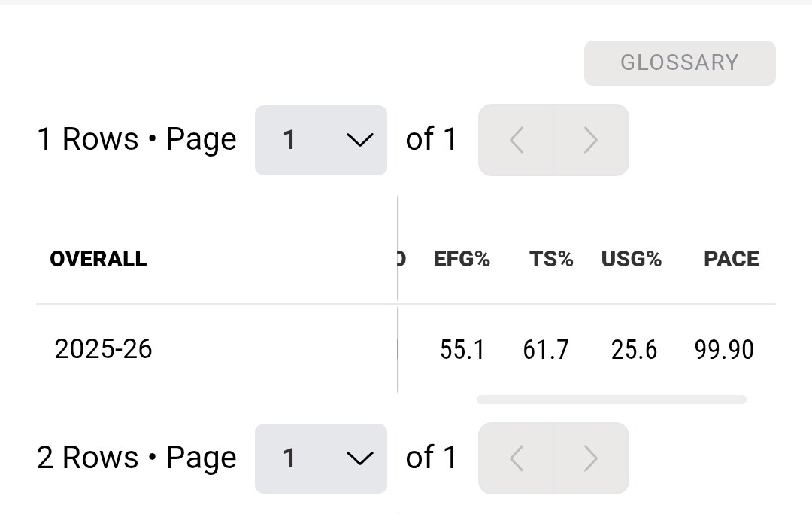
Task: Click the 25.6 USG% value cell
Action: (x=634, y=350)
